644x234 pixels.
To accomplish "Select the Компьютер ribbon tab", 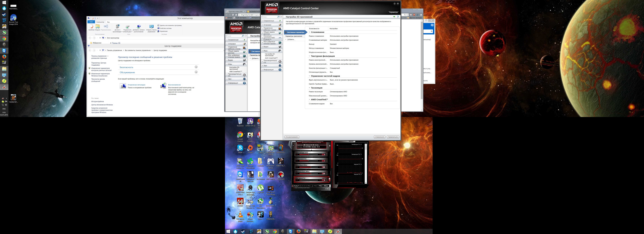I will click(100, 22).
